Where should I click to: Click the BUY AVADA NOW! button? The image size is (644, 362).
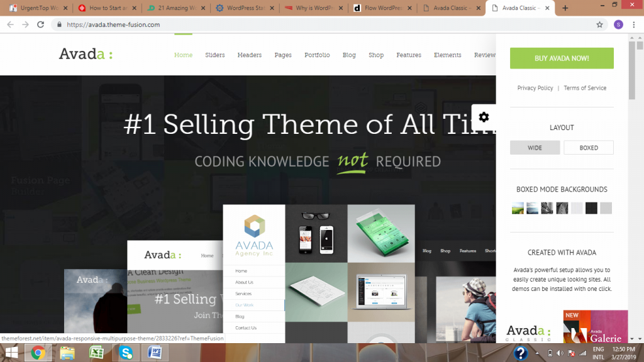click(x=562, y=58)
